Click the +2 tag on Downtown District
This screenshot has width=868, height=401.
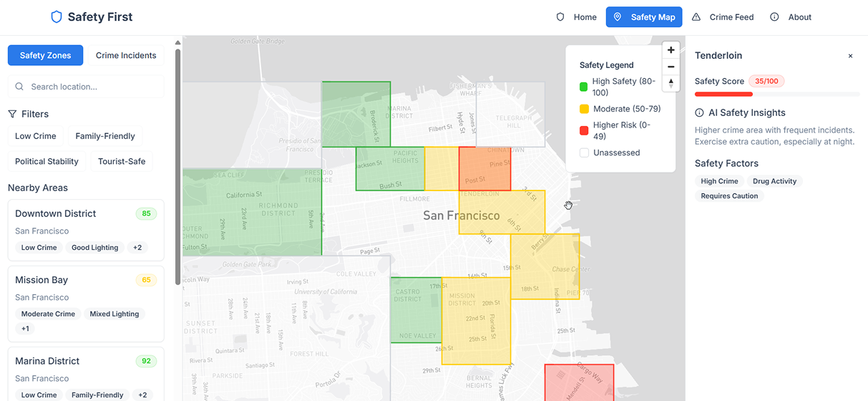[137, 248]
